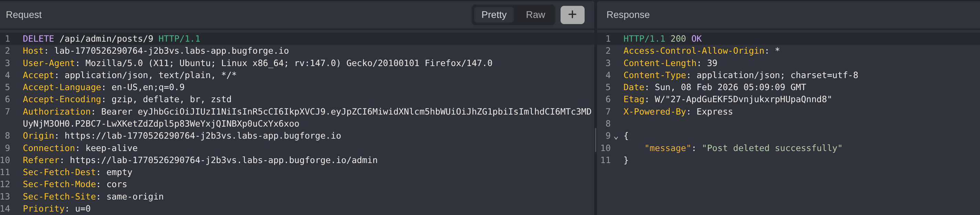This screenshot has height=215, width=980.
Task: Click the Host header value
Action: [x=171, y=51]
